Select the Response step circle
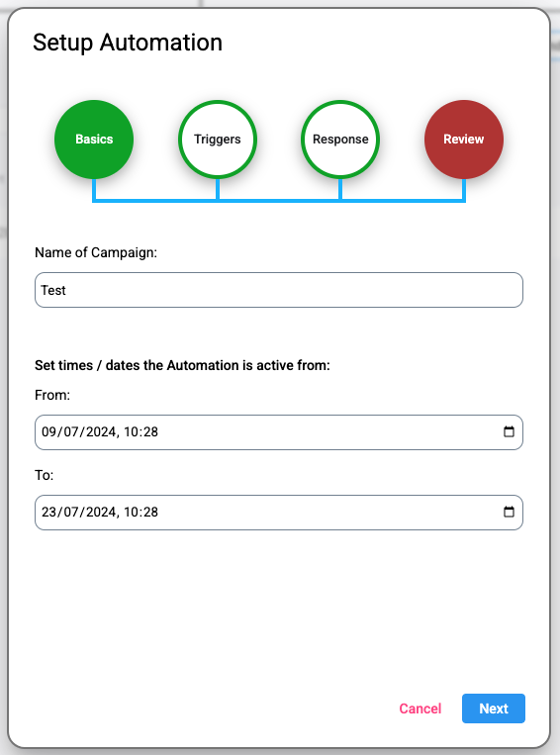 point(340,140)
